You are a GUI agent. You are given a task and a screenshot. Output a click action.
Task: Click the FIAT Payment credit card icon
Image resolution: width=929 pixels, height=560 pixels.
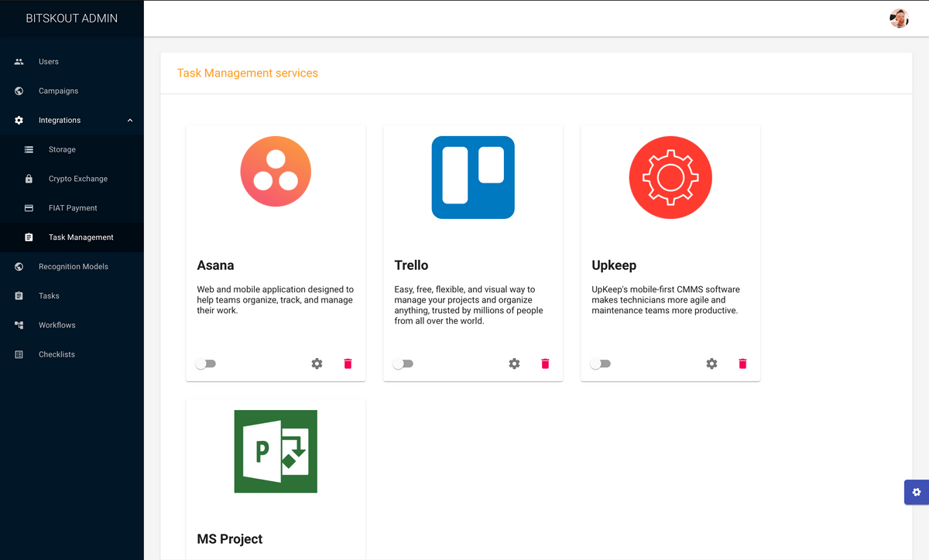point(29,208)
